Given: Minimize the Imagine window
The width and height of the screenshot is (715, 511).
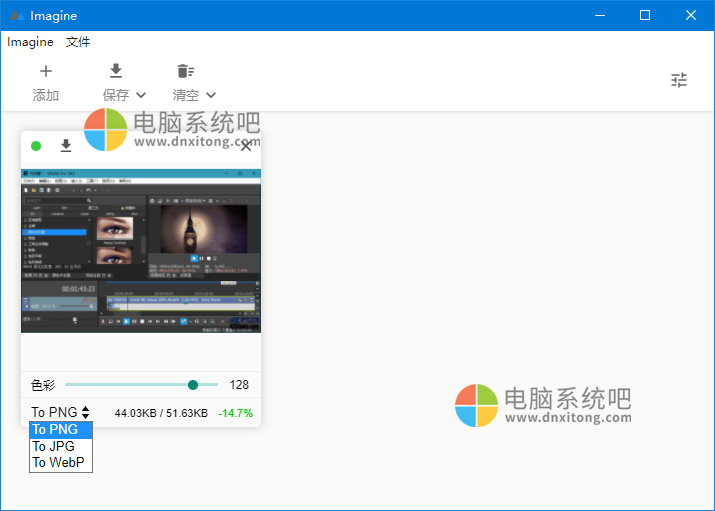Looking at the screenshot, I should tap(599, 15).
